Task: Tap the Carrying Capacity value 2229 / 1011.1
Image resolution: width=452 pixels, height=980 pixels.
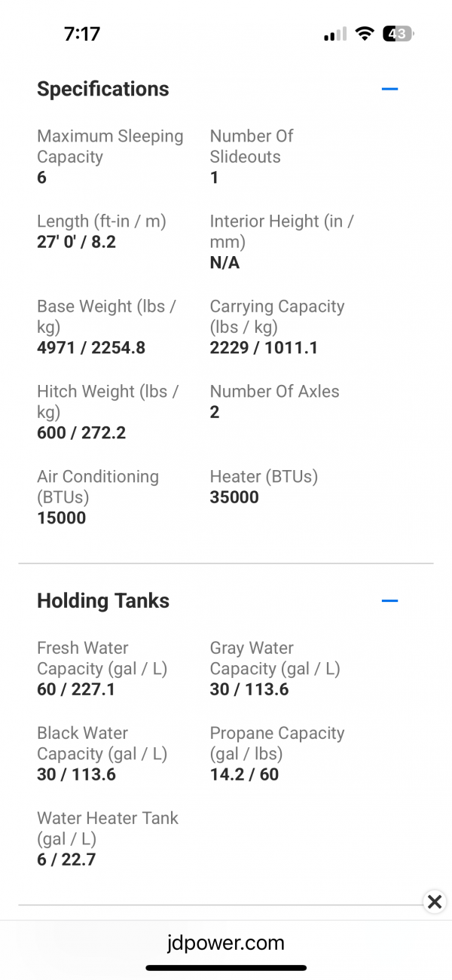Action: 264,348
